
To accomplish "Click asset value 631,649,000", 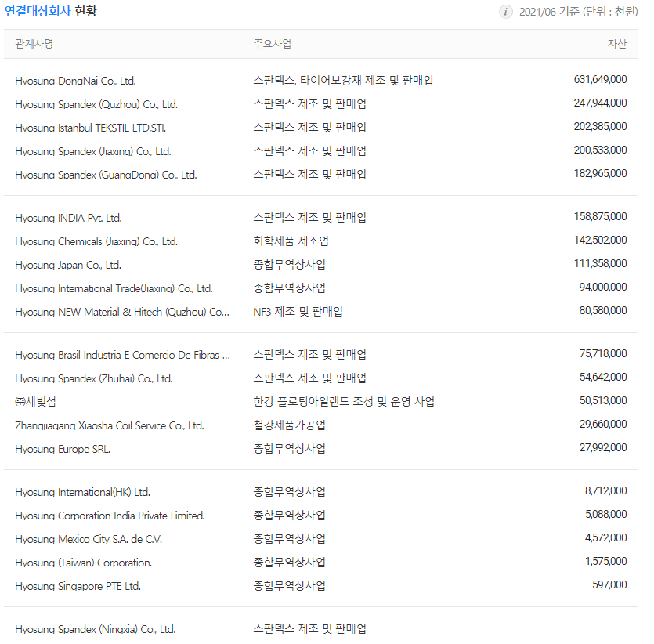I will [600, 79].
